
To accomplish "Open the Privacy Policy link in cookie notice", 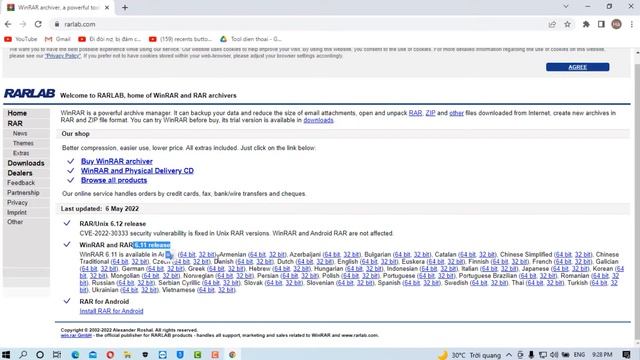I will pos(62,56).
